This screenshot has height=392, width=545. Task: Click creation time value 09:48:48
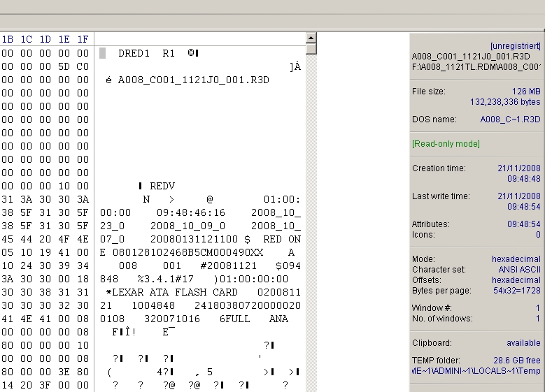click(x=524, y=179)
